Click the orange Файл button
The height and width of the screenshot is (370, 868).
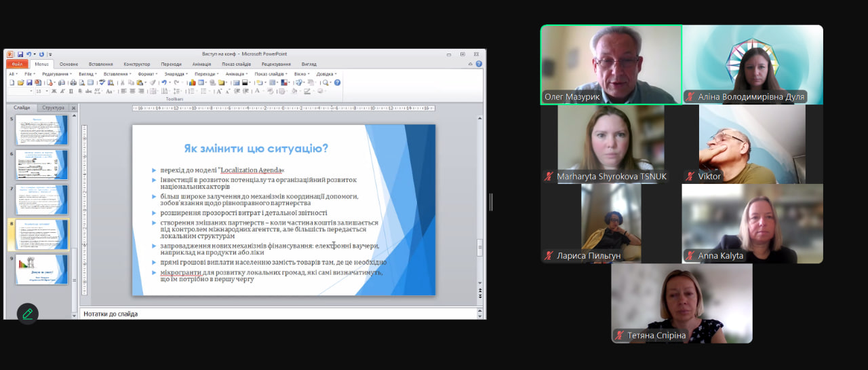[x=17, y=64]
